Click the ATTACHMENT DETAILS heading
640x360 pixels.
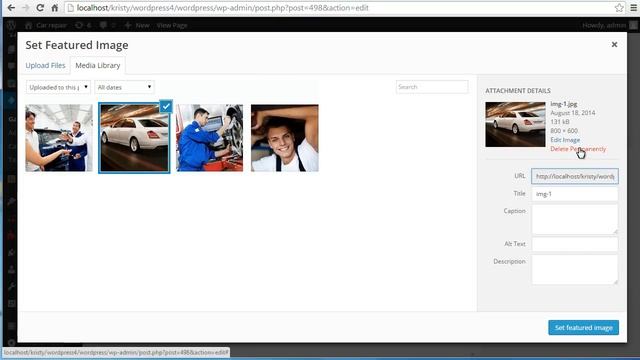tap(518, 91)
